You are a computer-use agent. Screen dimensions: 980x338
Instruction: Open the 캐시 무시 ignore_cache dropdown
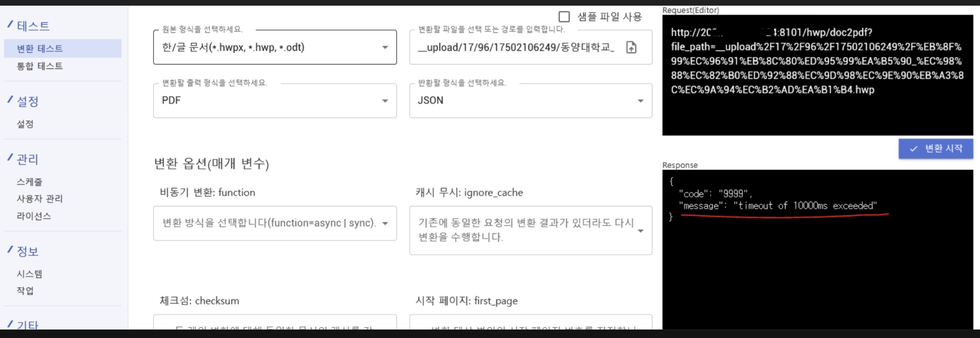click(530, 230)
